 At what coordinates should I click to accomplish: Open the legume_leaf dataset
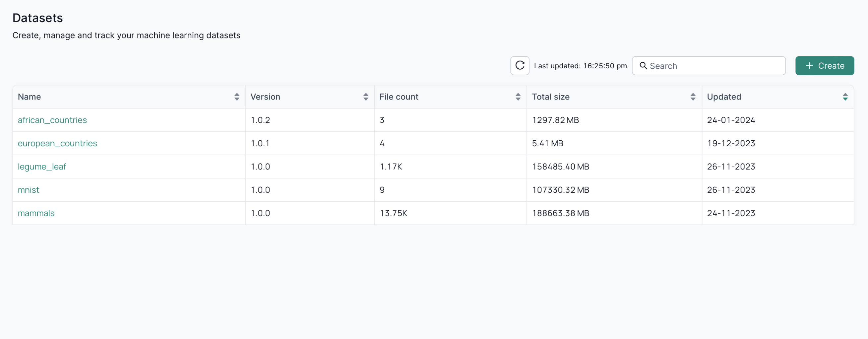click(42, 166)
